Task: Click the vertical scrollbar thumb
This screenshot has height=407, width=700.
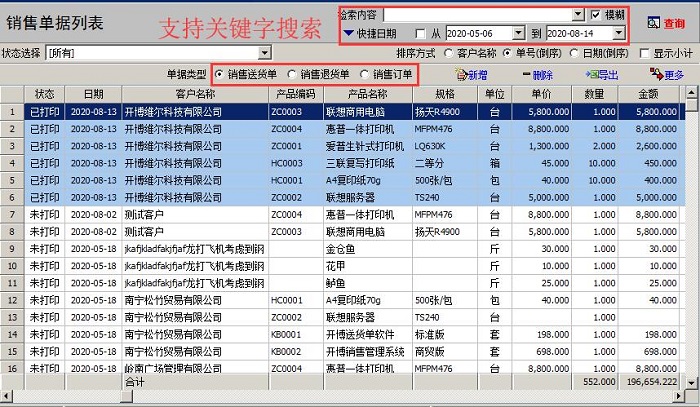Action: pos(692,104)
